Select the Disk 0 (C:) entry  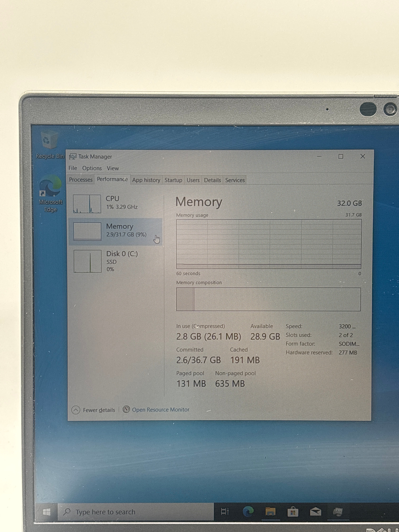tap(116, 261)
